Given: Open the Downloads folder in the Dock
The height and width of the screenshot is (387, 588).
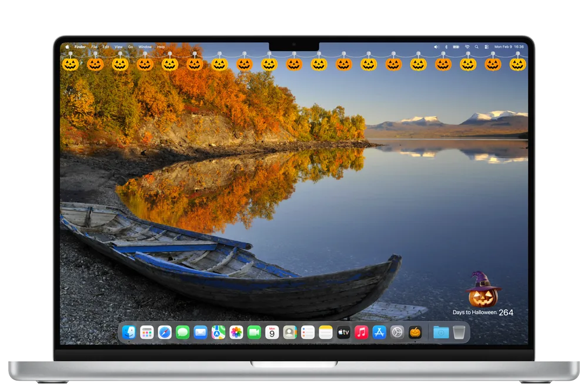Looking at the screenshot, I should point(441,332).
